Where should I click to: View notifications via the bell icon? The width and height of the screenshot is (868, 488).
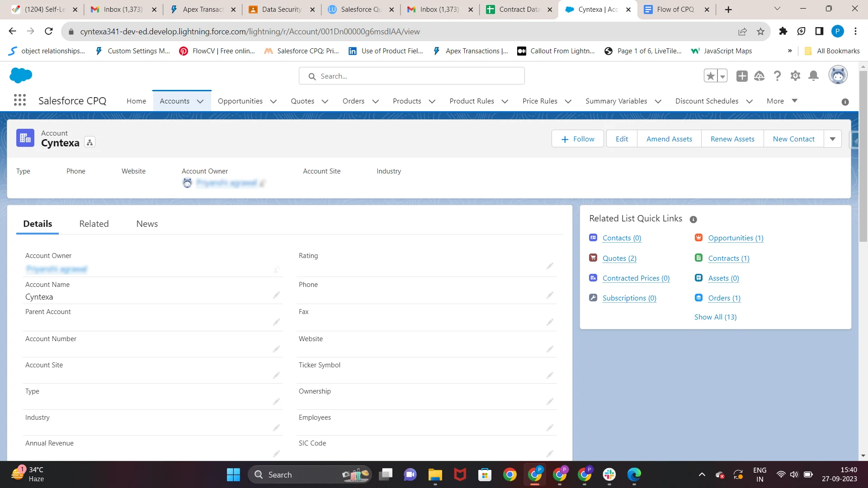(x=813, y=76)
